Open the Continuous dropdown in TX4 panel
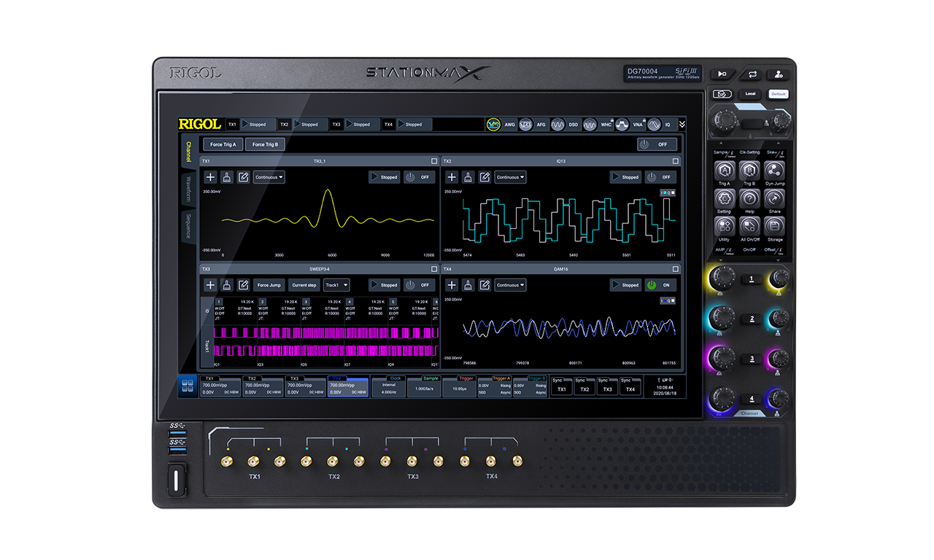934x560 pixels. coord(510,285)
